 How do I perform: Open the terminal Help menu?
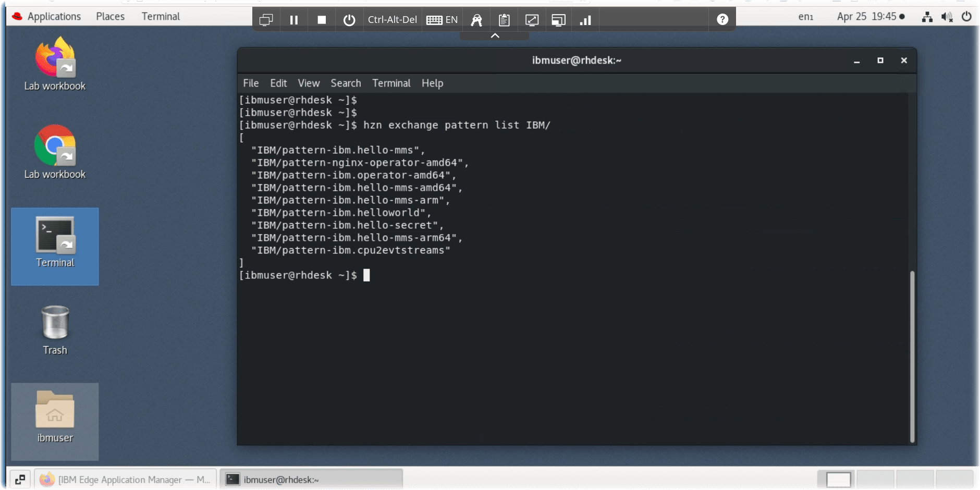click(x=432, y=83)
